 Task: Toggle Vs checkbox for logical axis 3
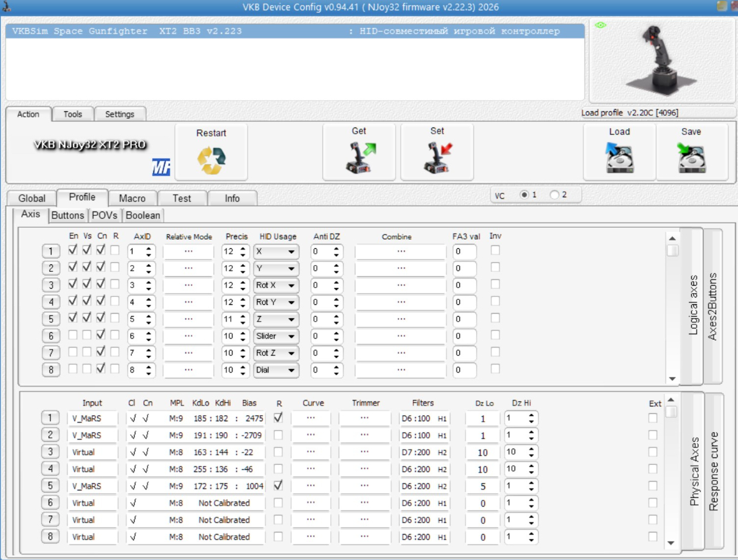tap(86, 284)
